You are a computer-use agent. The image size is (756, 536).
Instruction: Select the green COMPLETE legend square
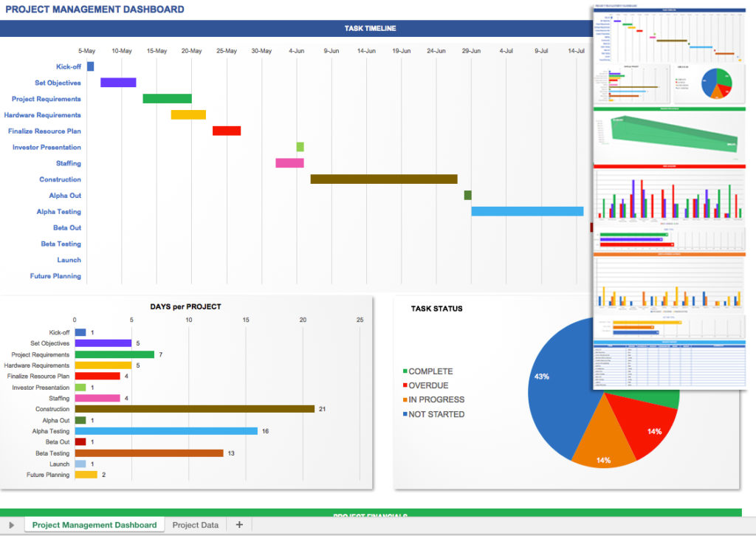[406, 371]
